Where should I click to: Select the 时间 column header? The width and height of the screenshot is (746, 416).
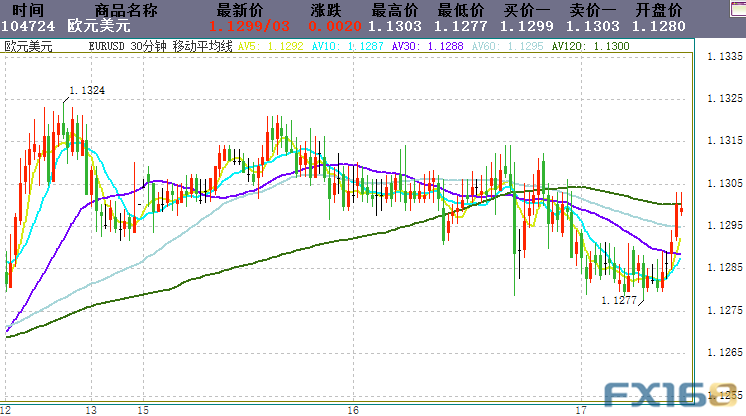[28, 10]
